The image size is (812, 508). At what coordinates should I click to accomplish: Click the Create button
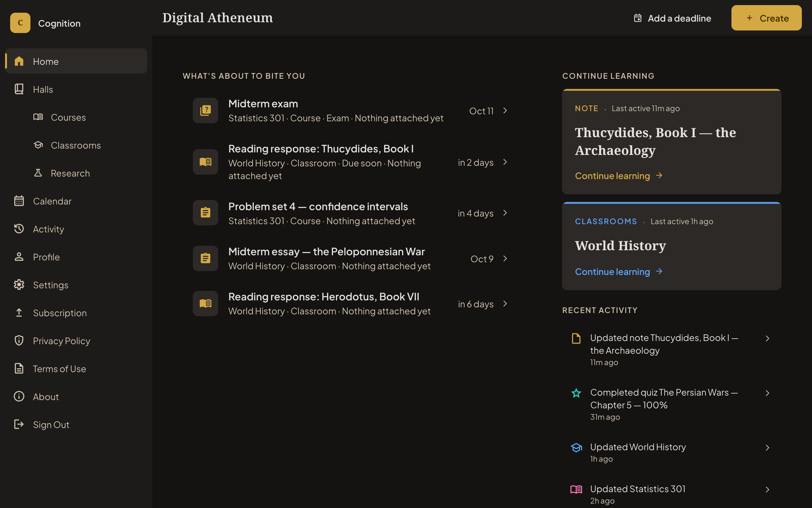click(x=766, y=18)
